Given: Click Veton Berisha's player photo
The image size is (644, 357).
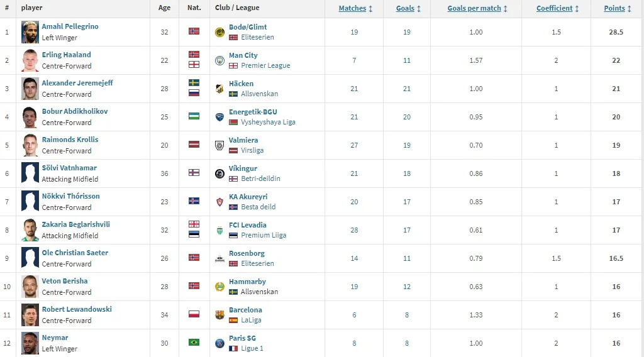Looking at the screenshot, I should (x=30, y=287).
